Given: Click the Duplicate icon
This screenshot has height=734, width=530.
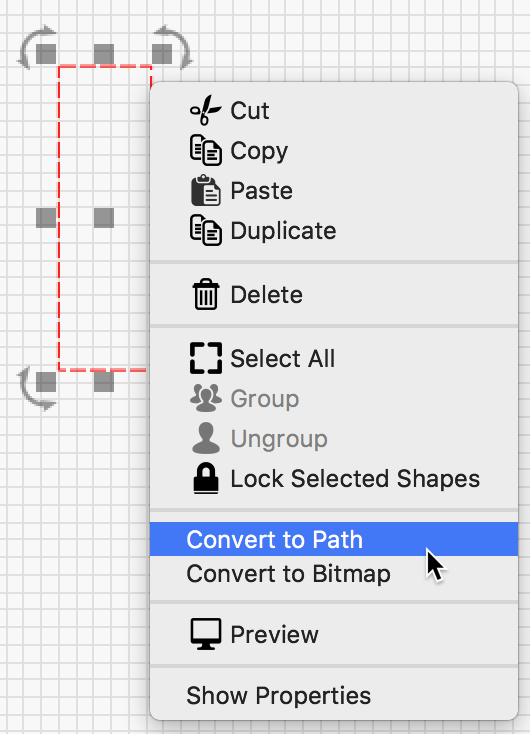Looking at the screenshot, I should pos(206,230).
